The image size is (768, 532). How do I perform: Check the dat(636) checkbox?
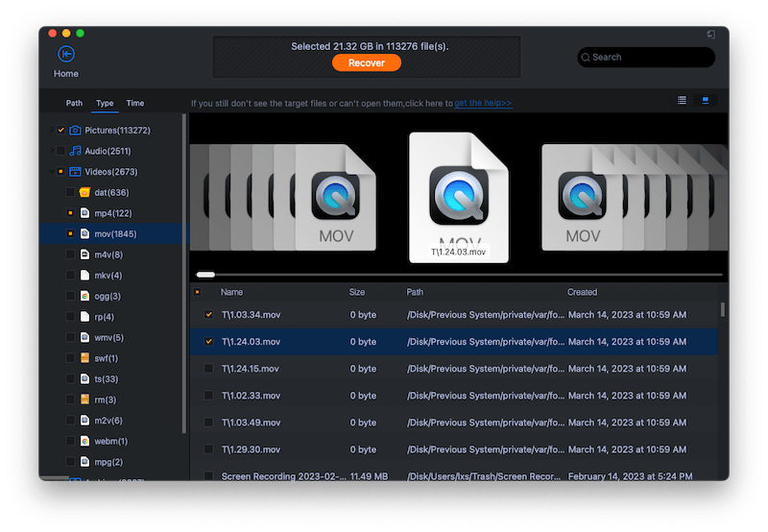(x=70, y=192)
